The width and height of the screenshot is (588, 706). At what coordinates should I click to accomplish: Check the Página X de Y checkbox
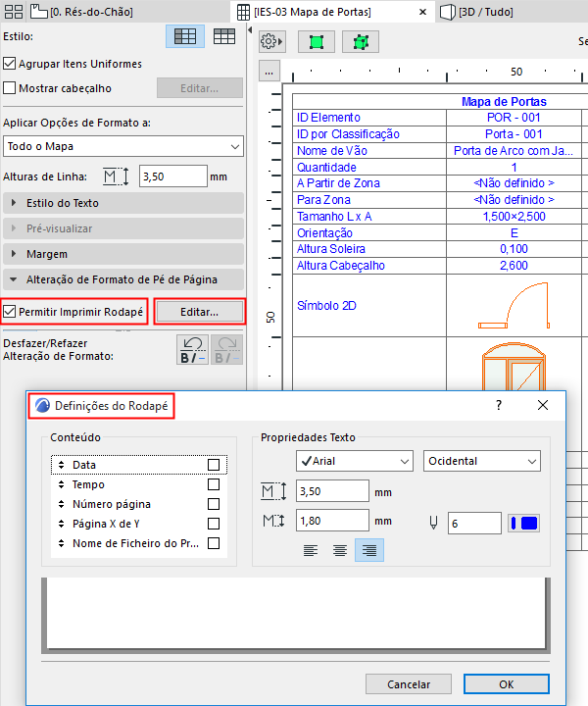214,524
